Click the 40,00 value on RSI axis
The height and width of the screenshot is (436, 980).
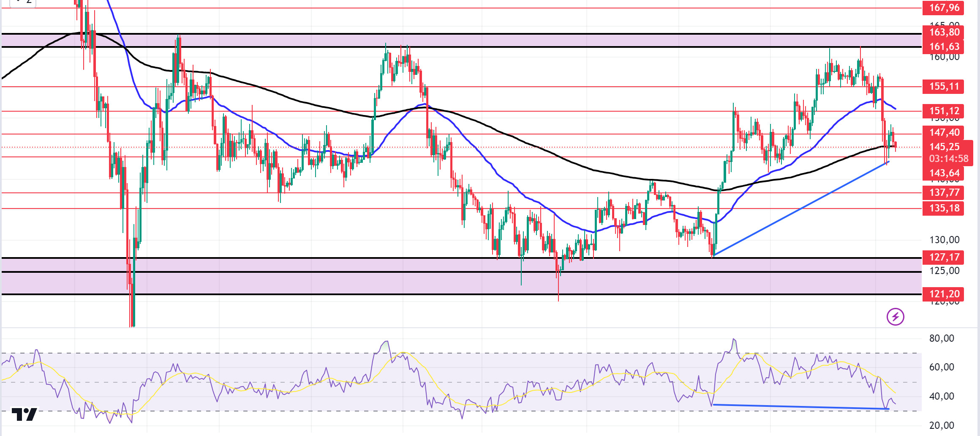(x=942, y=396)
